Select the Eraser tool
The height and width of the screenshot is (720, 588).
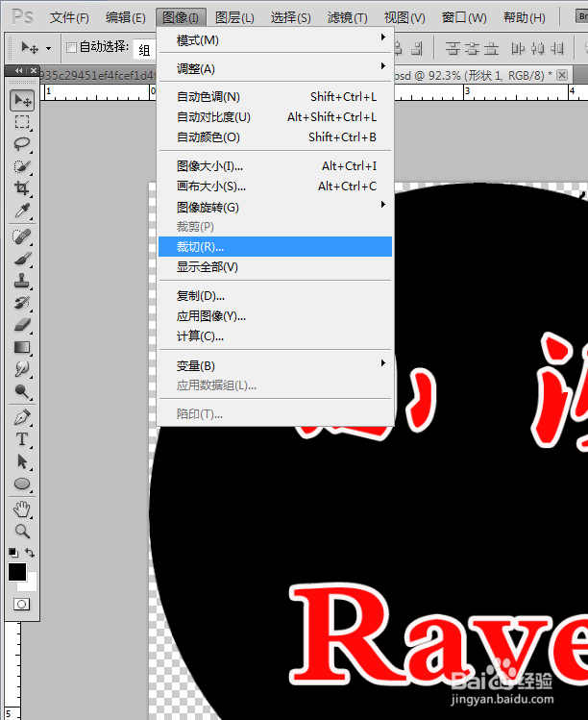(x=22, y=325)
